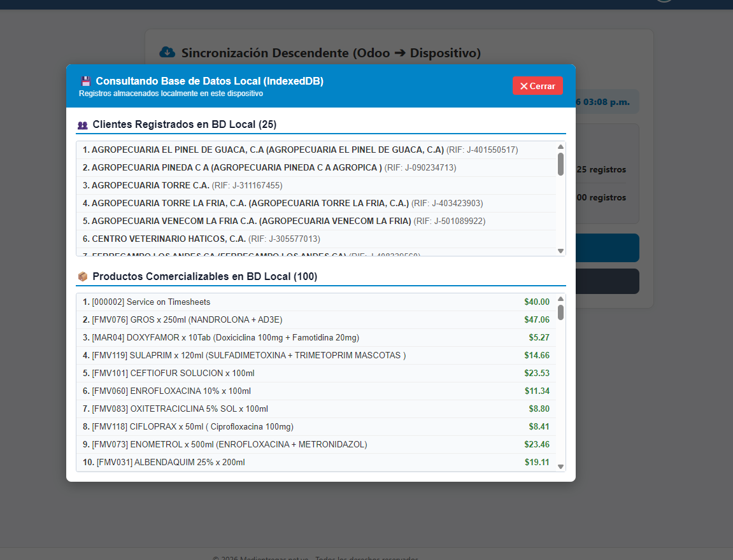Click price $14.66
Viewport: 733px width, 560px height.
537,356
